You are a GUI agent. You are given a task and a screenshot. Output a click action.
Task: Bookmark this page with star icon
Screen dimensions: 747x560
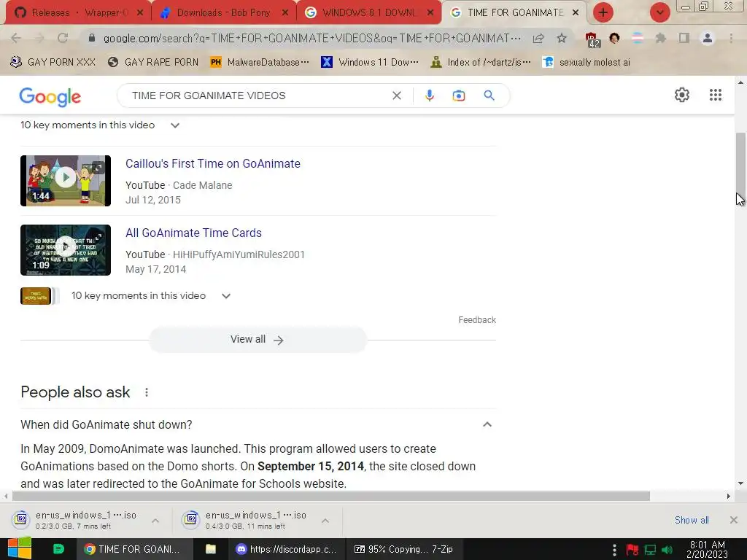(x=562, y=38)
